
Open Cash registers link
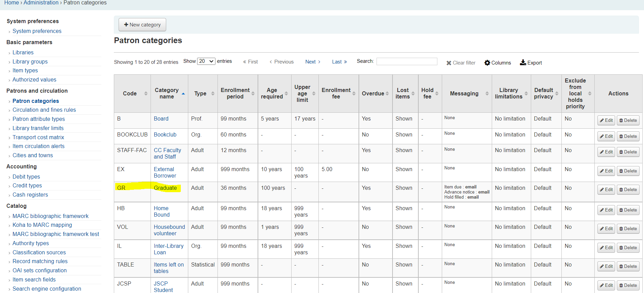pos(30,195)
